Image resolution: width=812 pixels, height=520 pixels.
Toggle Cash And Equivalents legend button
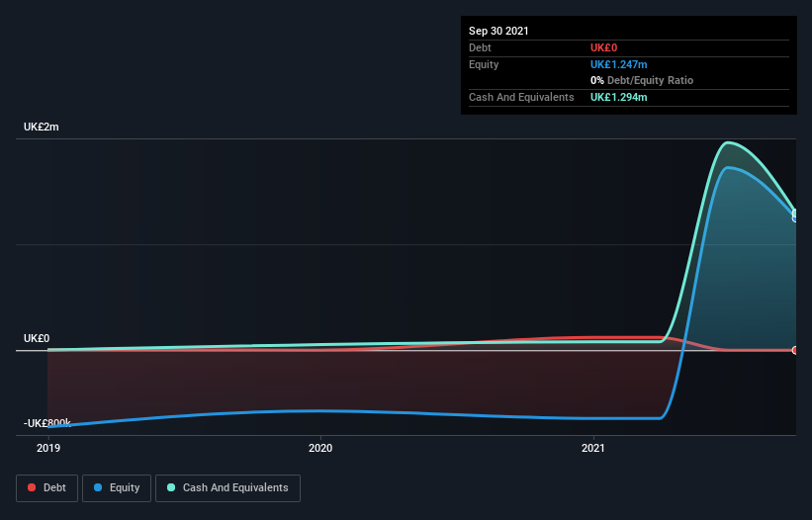click(x=227, y=488)
